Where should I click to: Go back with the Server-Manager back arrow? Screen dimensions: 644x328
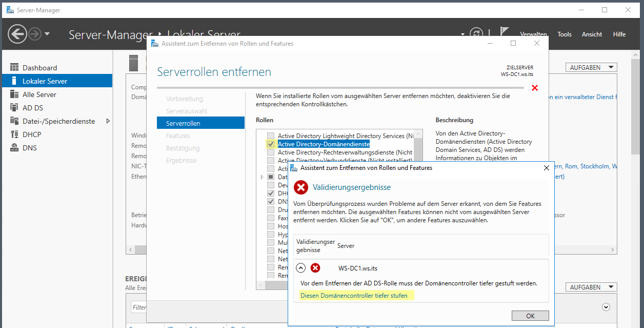[x=17, y=34]
